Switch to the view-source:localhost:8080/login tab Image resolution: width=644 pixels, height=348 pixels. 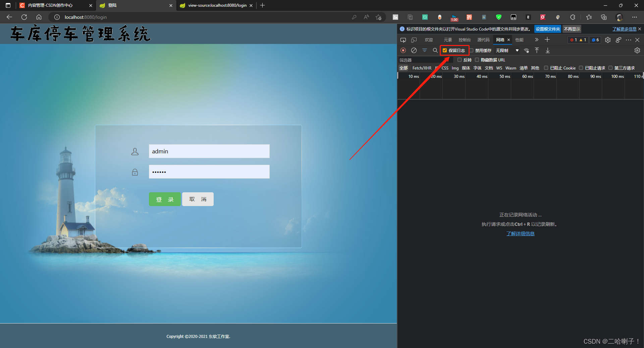[x=216, y=5]
